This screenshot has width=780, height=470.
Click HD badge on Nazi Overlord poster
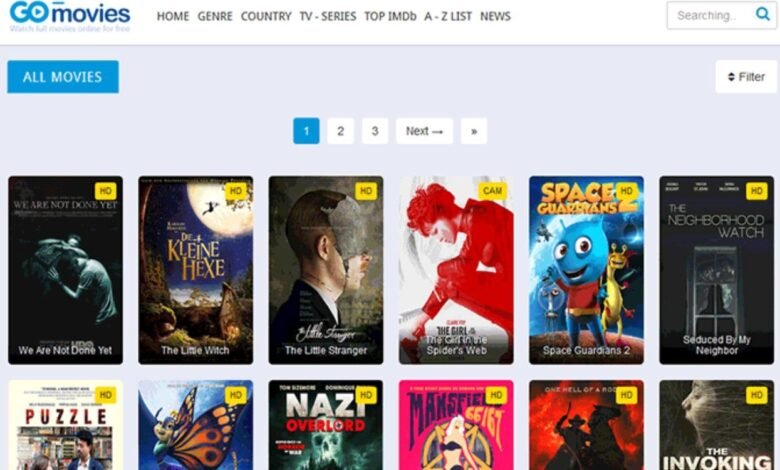point(366,395)
